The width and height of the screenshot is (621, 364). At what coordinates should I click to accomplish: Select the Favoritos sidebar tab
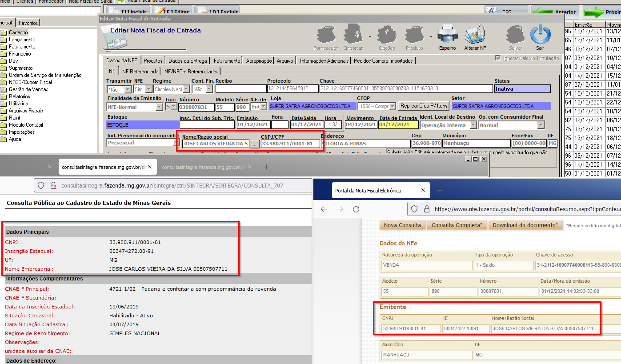[28, 22]
